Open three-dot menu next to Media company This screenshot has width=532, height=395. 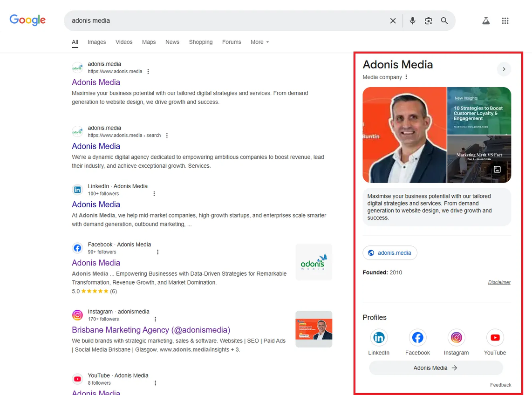click(x=406, y=77)
